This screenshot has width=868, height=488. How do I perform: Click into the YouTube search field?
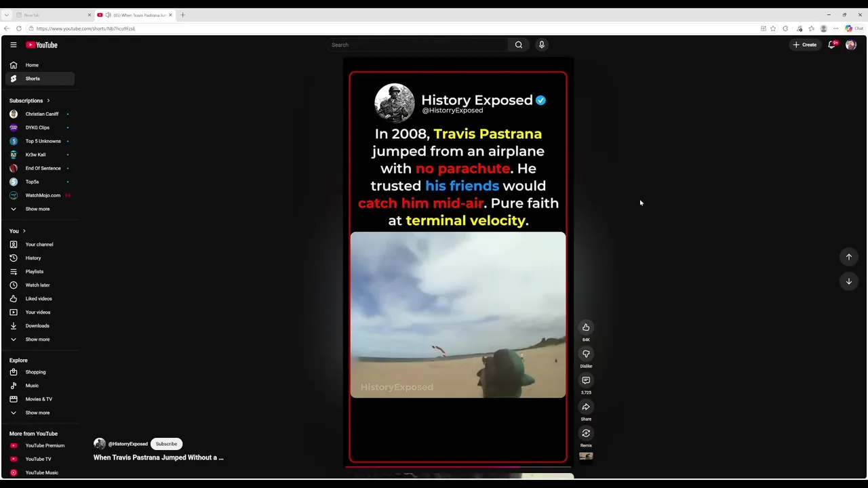(417, 45)
